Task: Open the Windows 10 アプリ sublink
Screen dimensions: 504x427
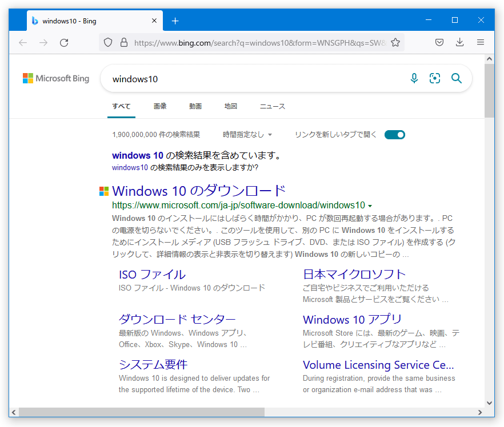Action: (x=352, y=320)
